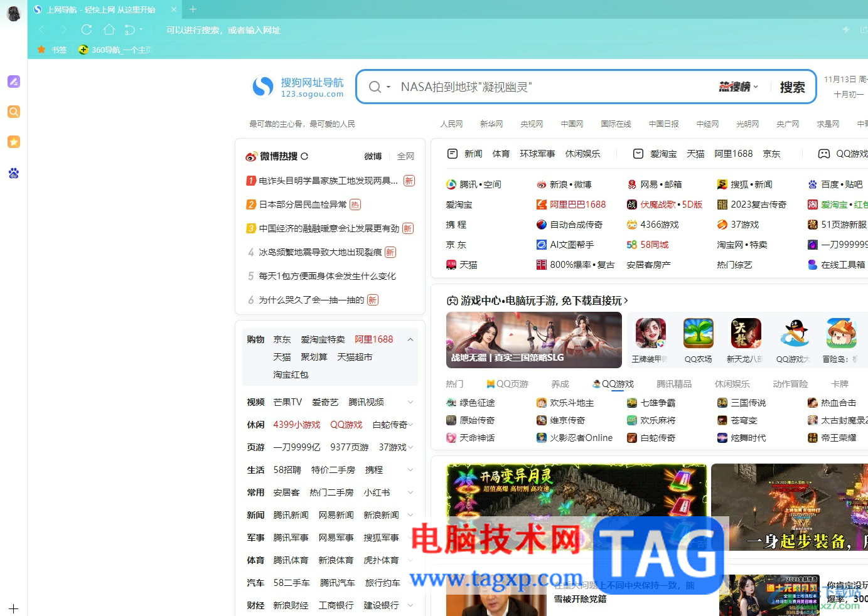Refresh the 微博热搜 list

pos(304,156)
